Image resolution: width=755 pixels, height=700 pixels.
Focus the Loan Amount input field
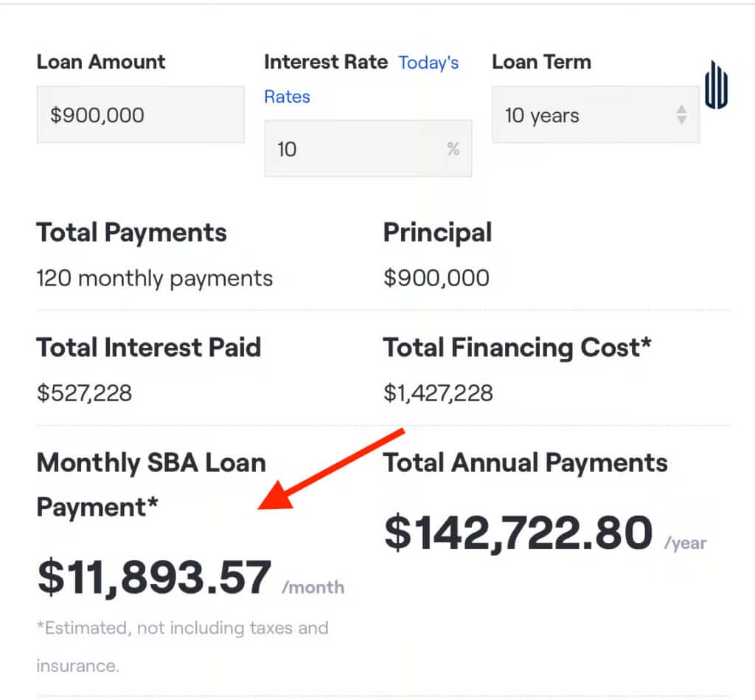coord(140,114)
